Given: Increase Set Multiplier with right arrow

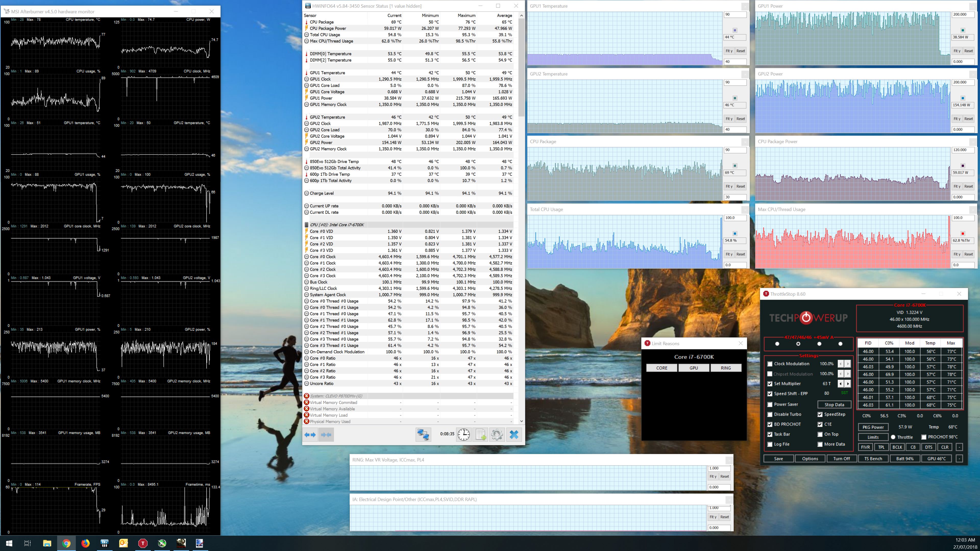Looking at the screenshot, I should click(x=848, y=384).
